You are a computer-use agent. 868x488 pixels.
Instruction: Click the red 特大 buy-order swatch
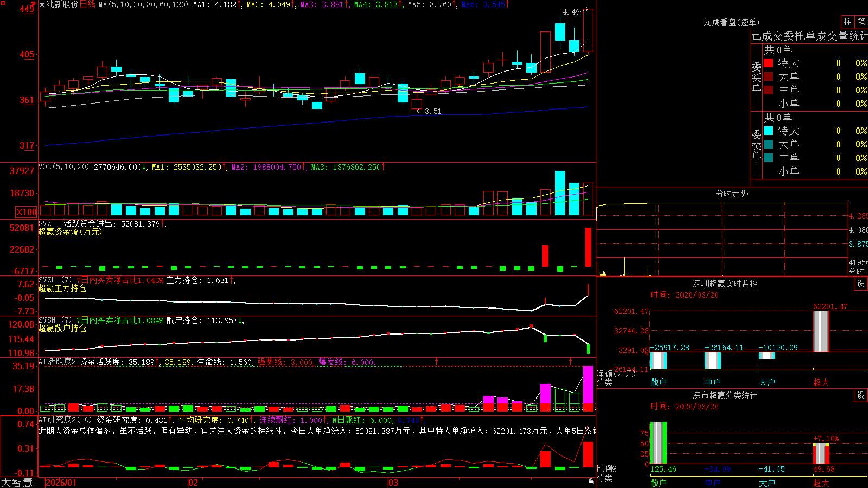click(x=768, y=63)
